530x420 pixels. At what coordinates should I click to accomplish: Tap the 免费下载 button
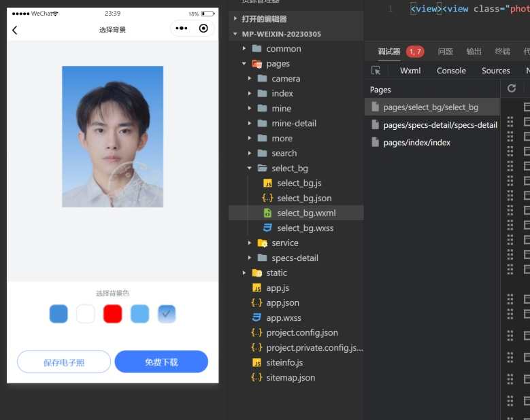pos(161,362)
